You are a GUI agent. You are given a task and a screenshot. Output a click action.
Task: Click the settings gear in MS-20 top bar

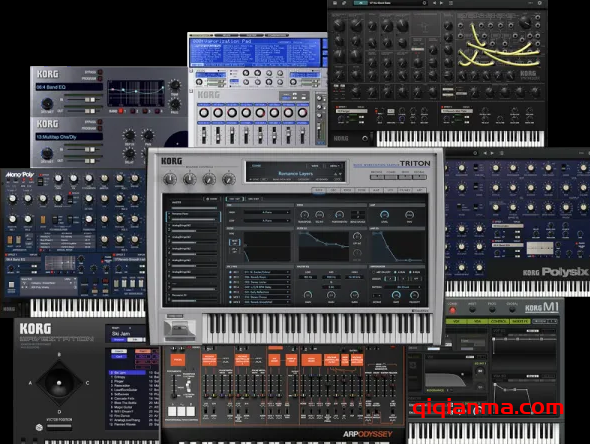tap(539, 3)
